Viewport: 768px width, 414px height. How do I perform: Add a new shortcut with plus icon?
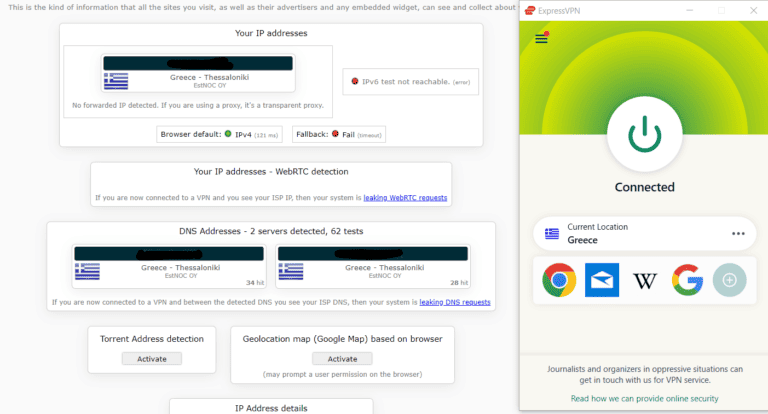pos(729,280)
